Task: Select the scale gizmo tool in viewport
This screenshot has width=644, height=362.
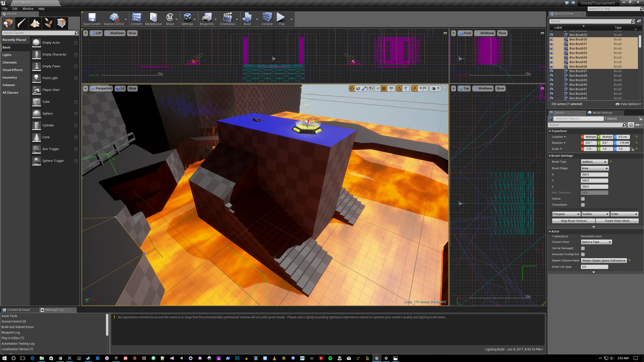Action: (364, 88)
